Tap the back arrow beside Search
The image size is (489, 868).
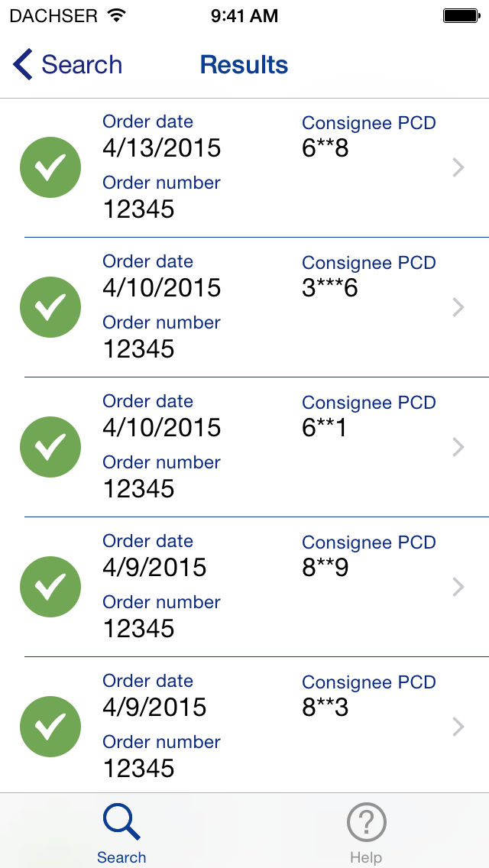click(x=23, y=65)
